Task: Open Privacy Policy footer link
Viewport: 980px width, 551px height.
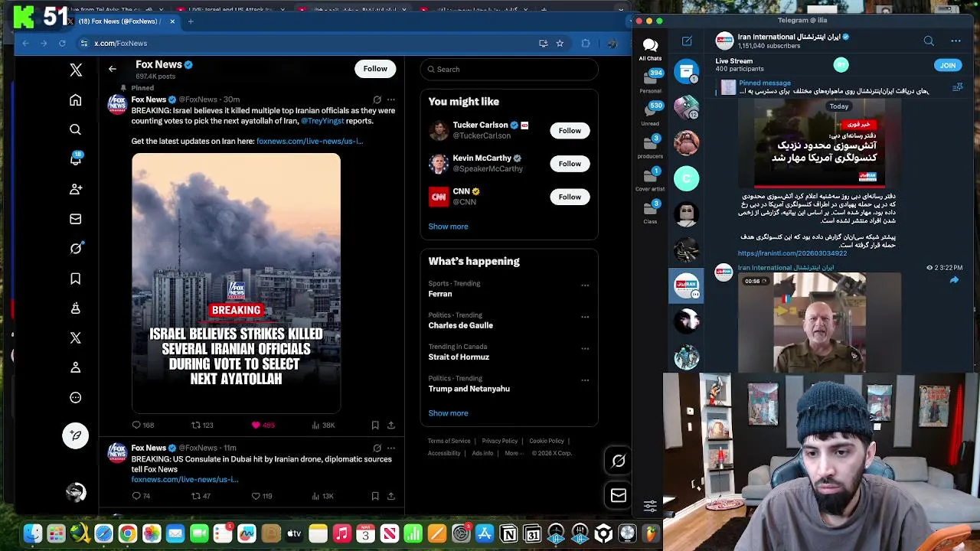Action: coord(500,441)
